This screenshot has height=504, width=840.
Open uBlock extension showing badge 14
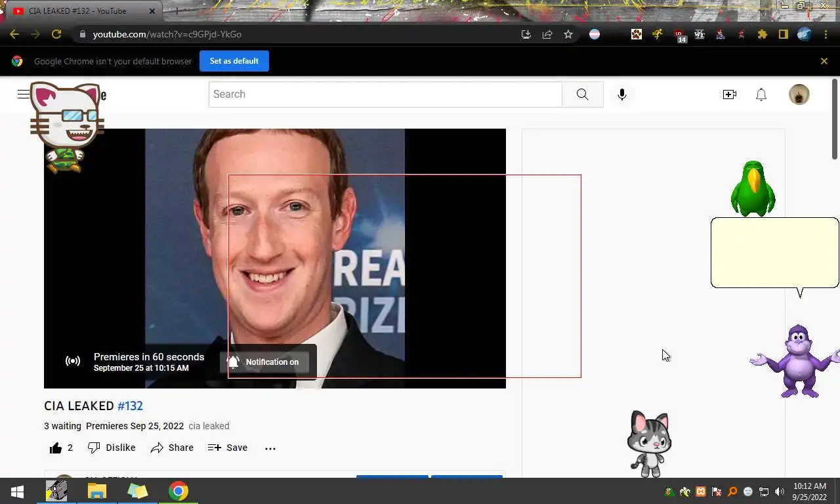click(679, 35)
